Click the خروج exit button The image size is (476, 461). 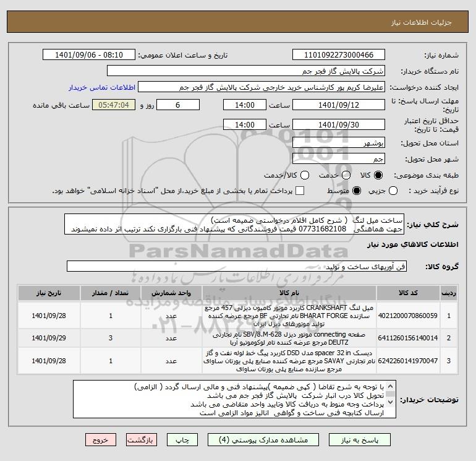(x=101, y=440)
